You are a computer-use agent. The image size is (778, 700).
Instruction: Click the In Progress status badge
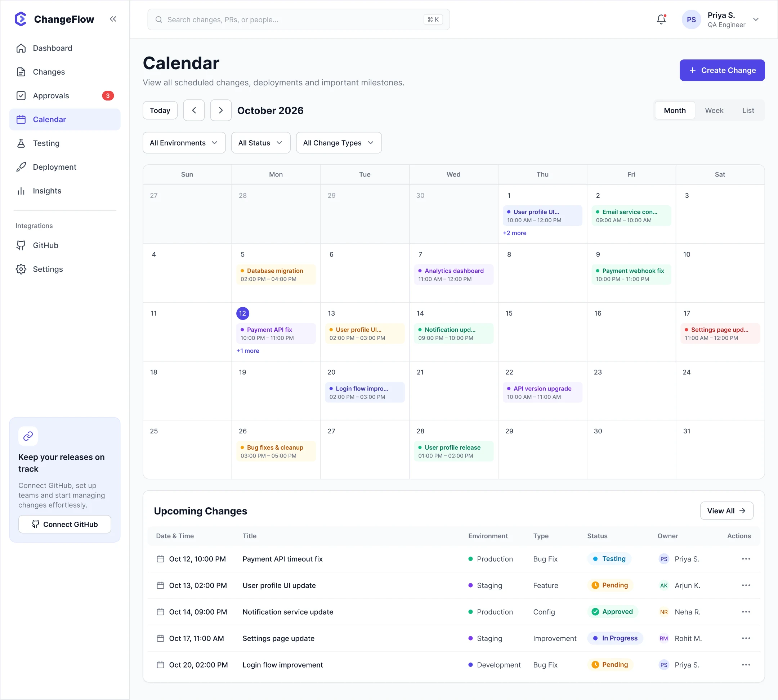tap(615, 638)
